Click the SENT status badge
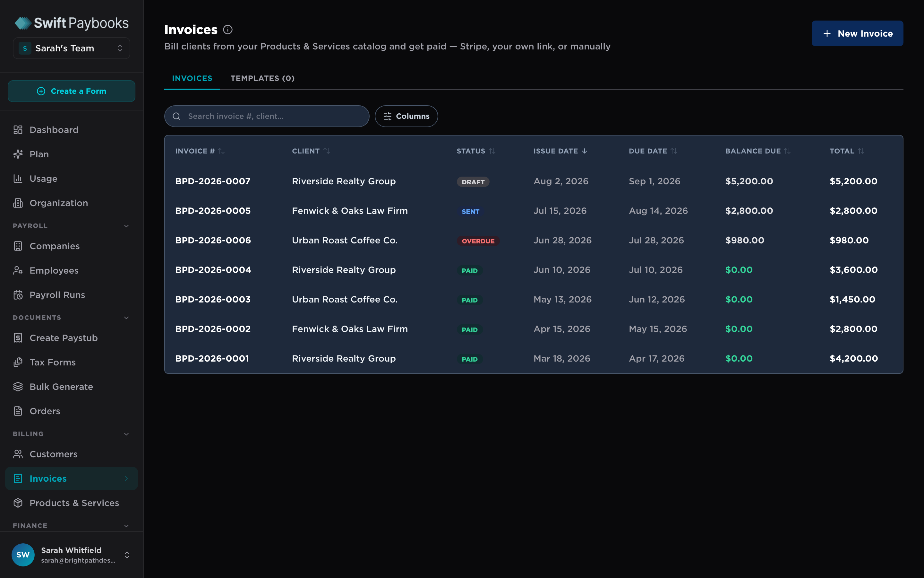This screenshot has width=924, height=578. coord(470,211)
